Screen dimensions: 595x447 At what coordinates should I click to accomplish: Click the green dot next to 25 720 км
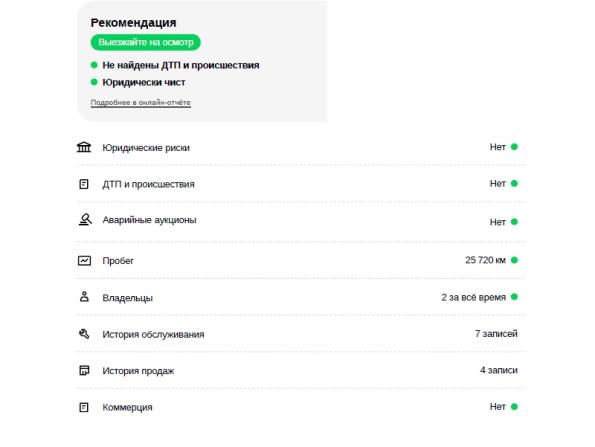tap(514, 260)
